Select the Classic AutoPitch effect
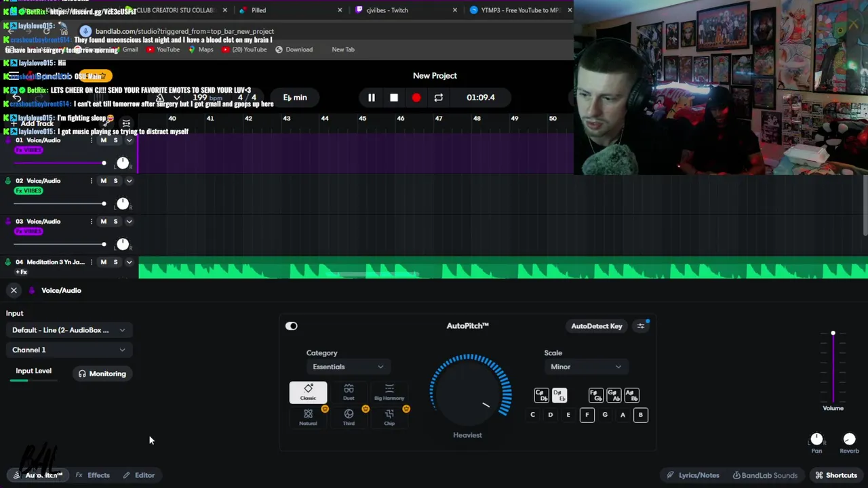The height and width of the screenshot is (488, 868). (308, 392)
